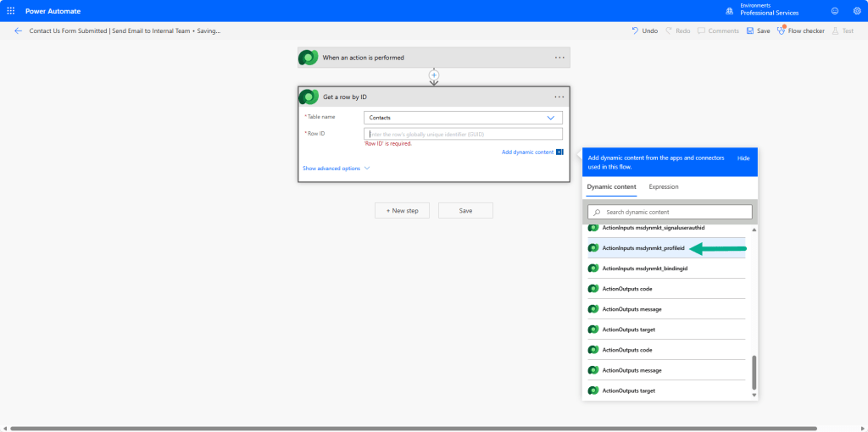Click Hide in dynamic content panel

743,158
